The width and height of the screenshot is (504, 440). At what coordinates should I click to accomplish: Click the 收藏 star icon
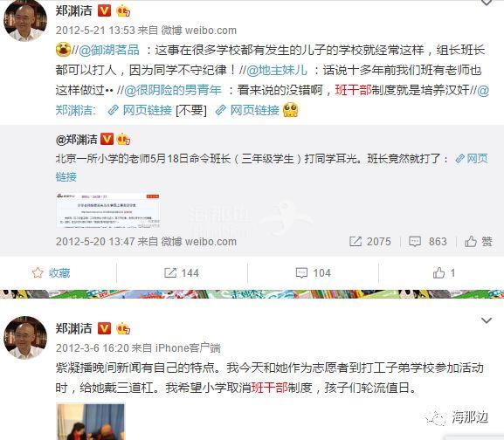(x=38, y=272)
